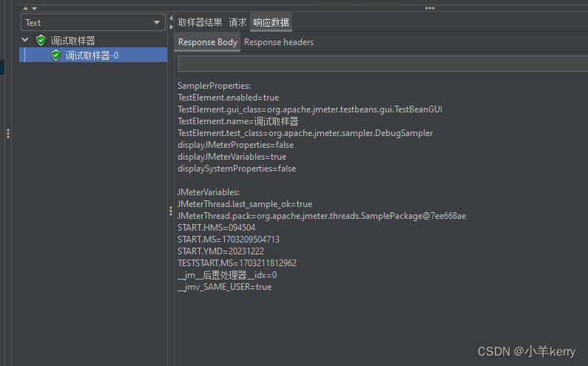Select the 调试取样器 parent result row
This screenshot has height=366, width=588.
[x=72, y=41]
